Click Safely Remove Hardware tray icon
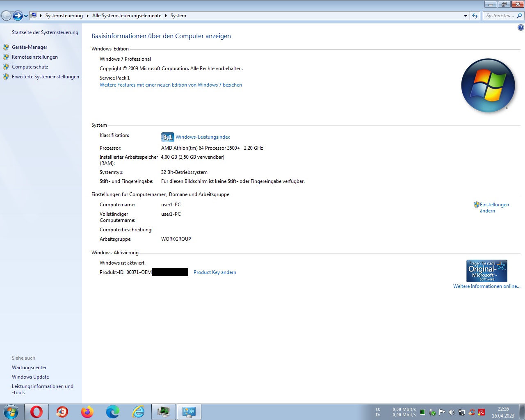The width and height of the screenshot is (525, 420). [x=432, y=412]
